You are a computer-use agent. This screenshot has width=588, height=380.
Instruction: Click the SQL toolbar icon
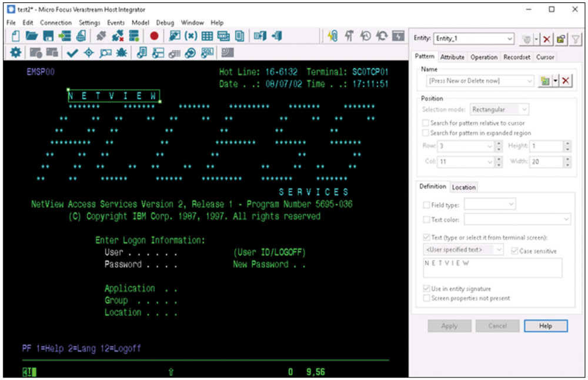(x=207, y=53)
